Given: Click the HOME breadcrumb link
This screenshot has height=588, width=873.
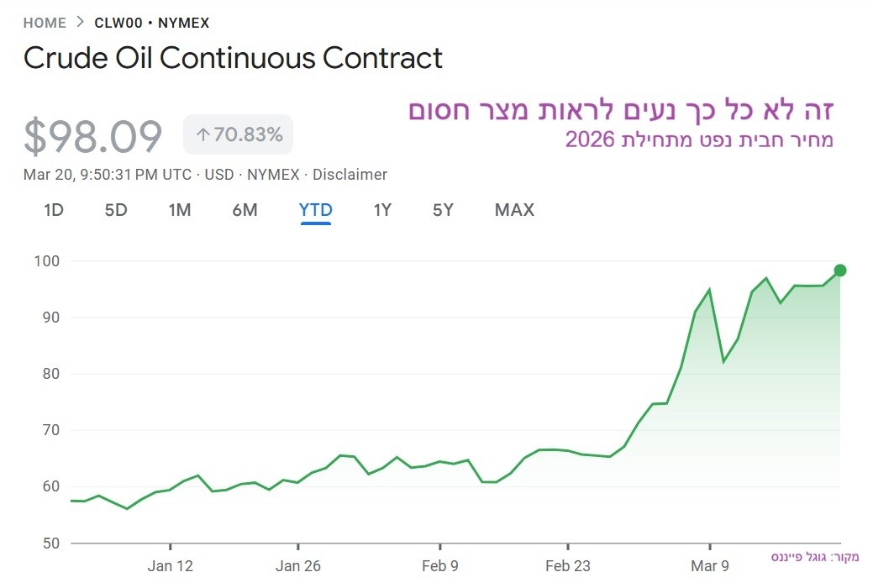Looking at the screenshot, I should tap(45, 24).
